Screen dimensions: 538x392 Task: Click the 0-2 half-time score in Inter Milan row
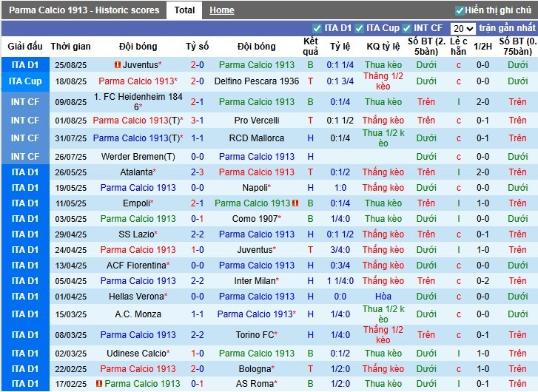point(482,281)
